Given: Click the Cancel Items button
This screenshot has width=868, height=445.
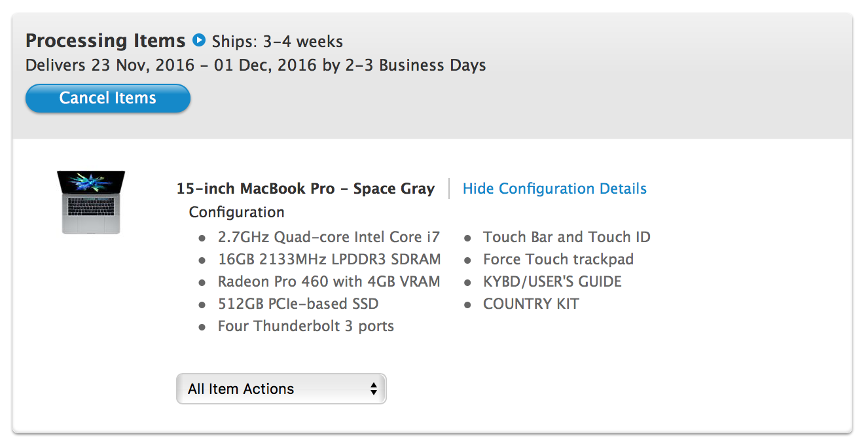Looking at the screenshot, I should pos(108,98).
